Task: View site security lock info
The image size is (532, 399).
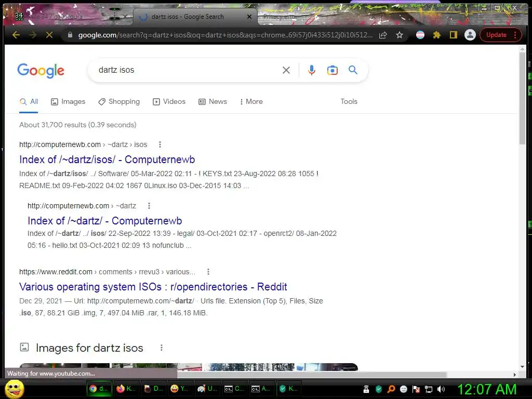Action: (70, 35)
